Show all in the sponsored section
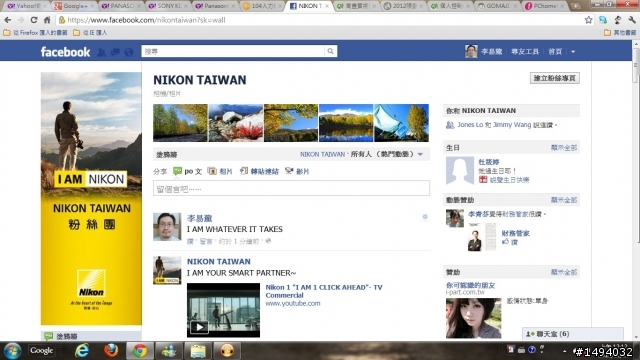 pyautogui.click(x=564, y=272)
